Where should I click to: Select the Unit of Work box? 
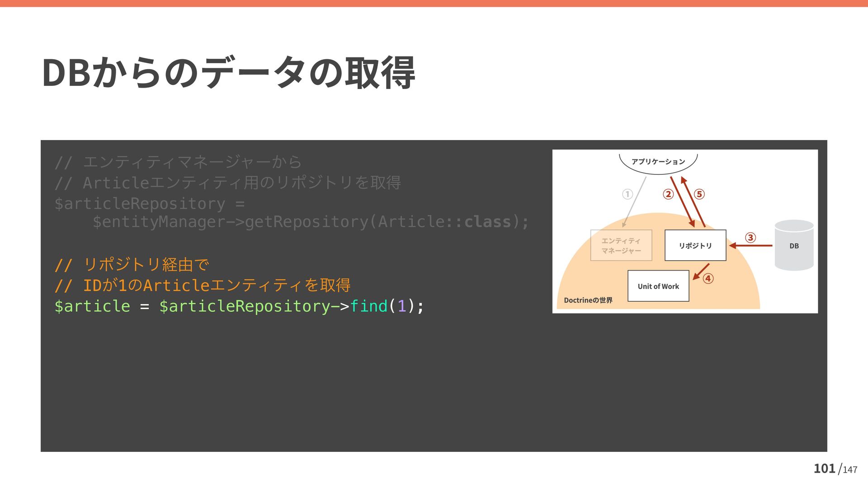click(x=658, y=286)
